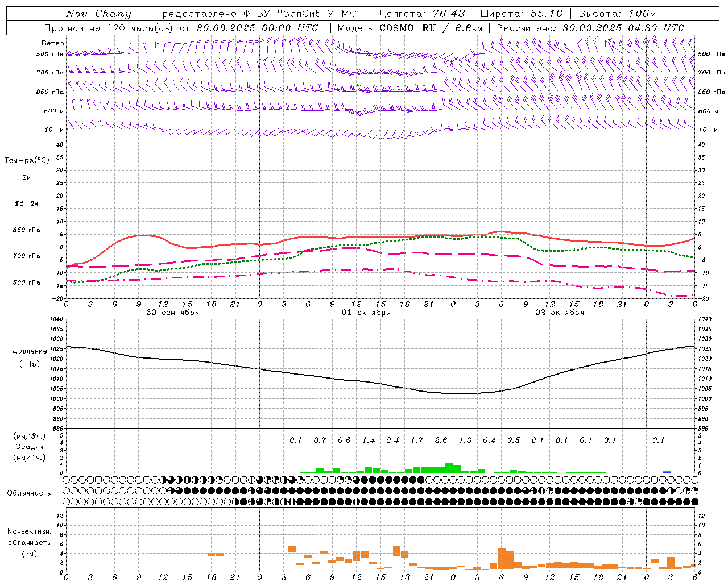Click the 2.6 precipitation maximum value
The height and width of the screenshot is (582, 728).
[x=441, y=440]
